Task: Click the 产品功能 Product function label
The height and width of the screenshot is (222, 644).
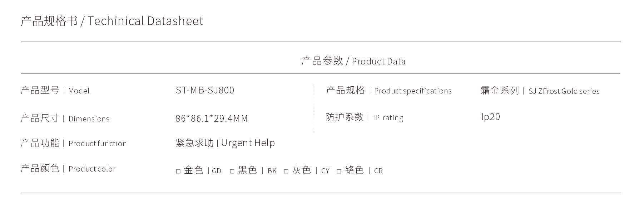Action: [x=74, y=143]
